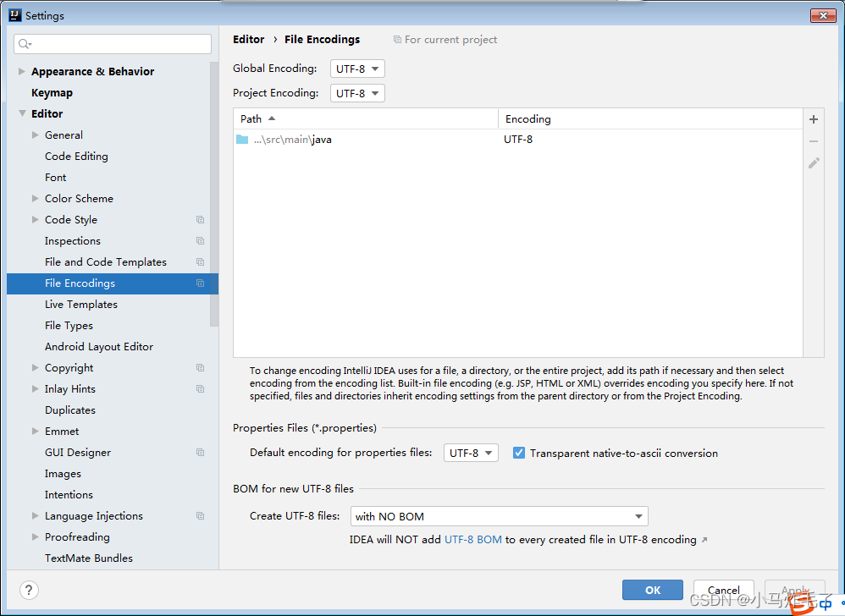
Task: Open default properties files encoding dropdown
Action: coord(471,453)
